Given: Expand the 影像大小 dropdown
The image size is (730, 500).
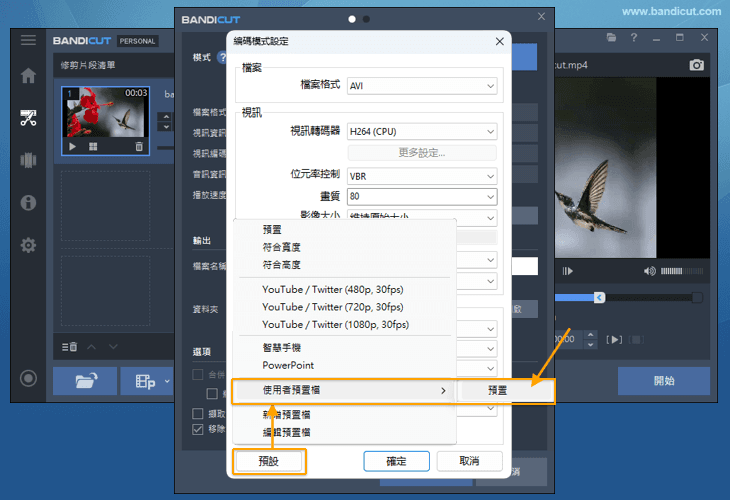Looking at the screenshot, I should [x=490, y=218].
